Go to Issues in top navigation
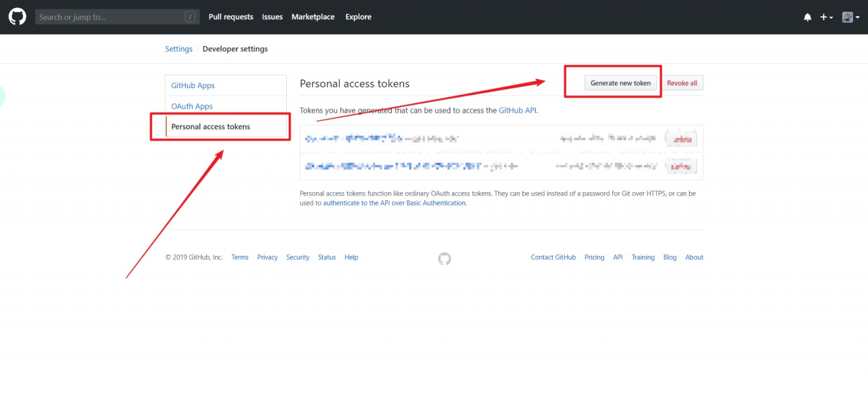Image resolution: width=868 pixels, height=416 pixels. pyautogui.click(x=272, y=17)
